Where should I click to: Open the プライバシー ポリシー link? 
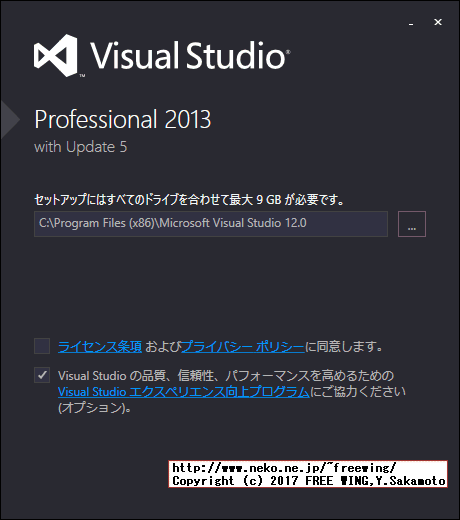[x=243, y=347]
